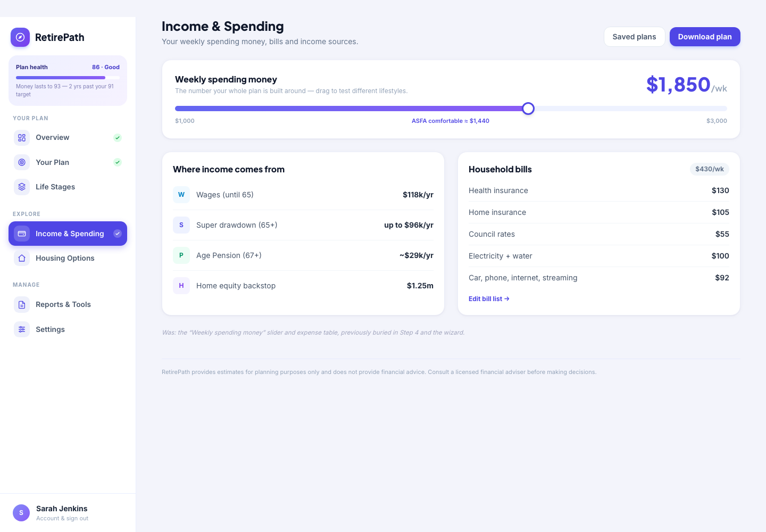
Task: Click the Health insurance bill row
Action: (599, 190)
